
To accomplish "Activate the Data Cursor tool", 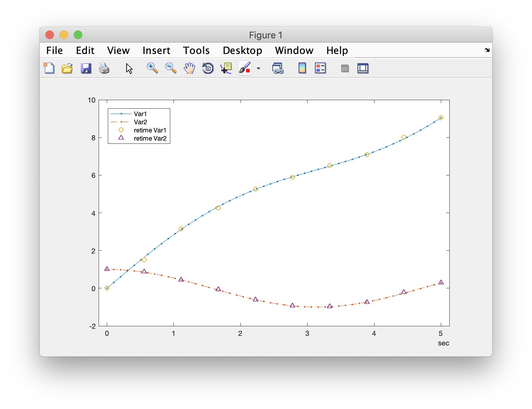I will coord(226,68).
